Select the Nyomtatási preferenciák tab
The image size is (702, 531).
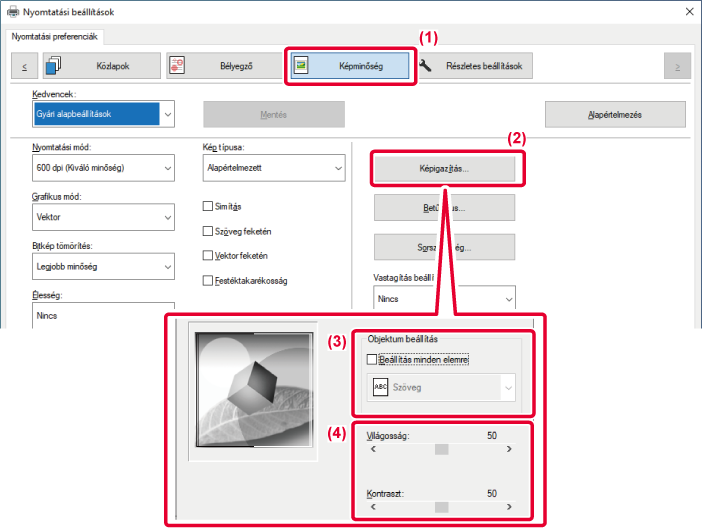coord(54,37)
